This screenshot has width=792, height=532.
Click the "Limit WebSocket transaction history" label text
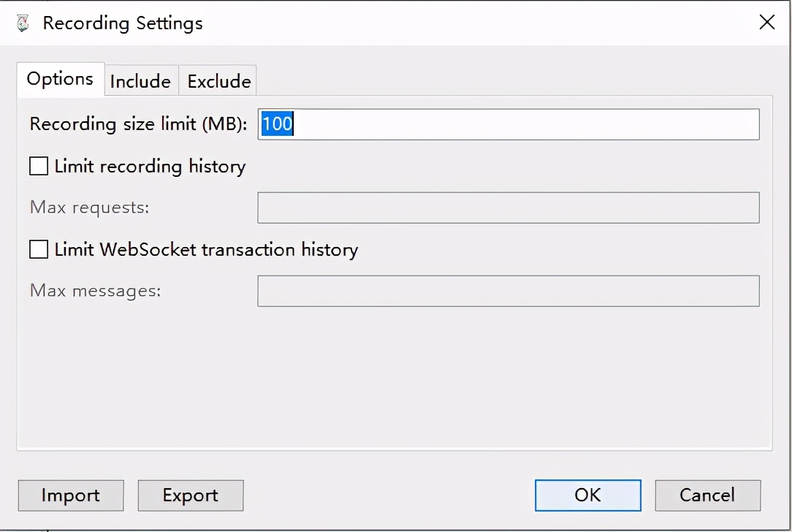(x=206, y=250)
